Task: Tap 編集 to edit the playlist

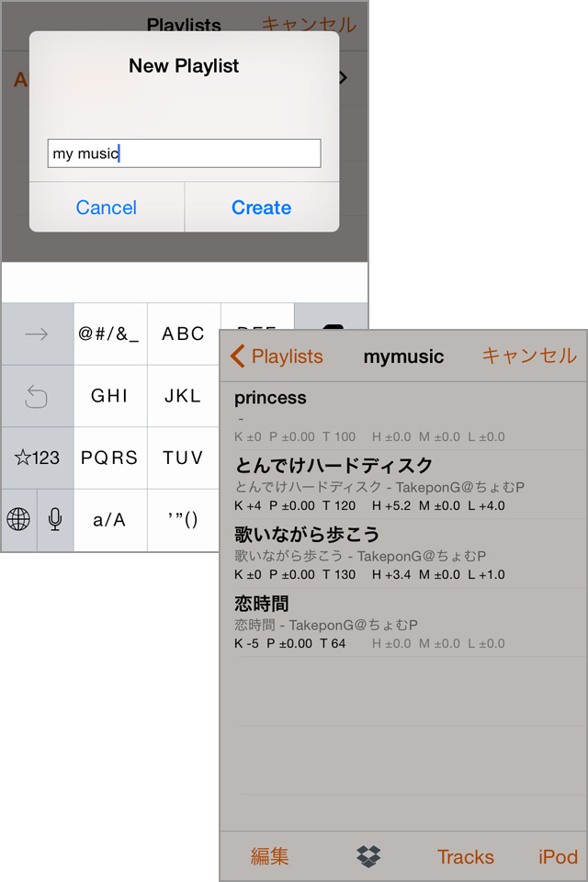Action: [270, 857]
